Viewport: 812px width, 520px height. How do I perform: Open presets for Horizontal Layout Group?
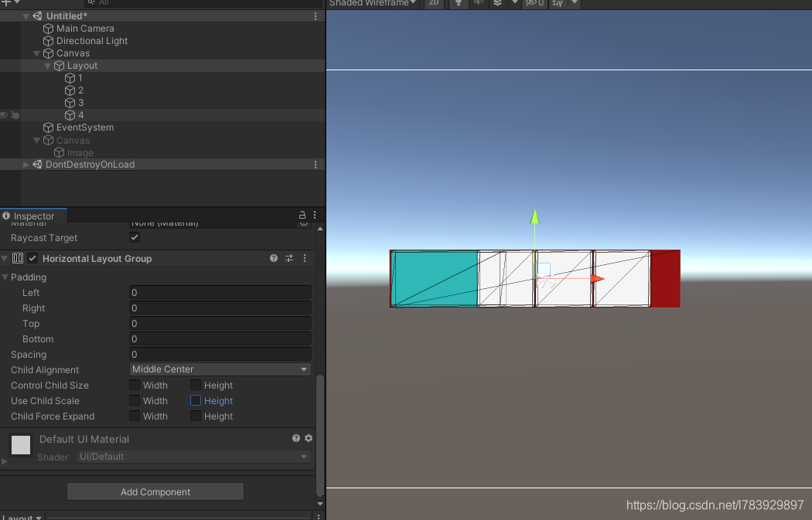coord(289,258)
